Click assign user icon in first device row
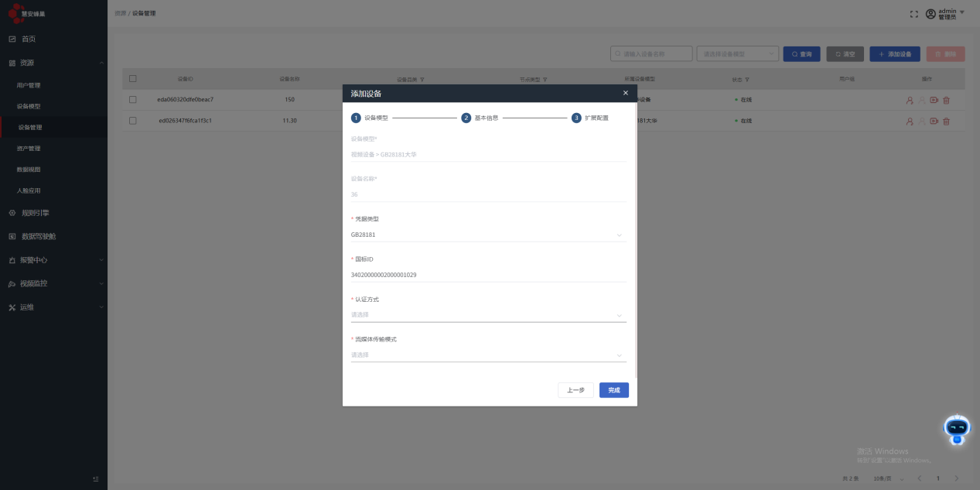This screenshot has height=490, width=980. click(x=910, y=100)
